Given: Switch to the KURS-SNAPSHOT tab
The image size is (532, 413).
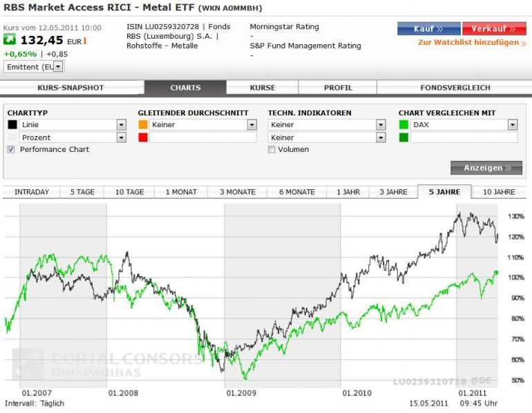Looking at the screenshot, I should click(x=70, y=88).
